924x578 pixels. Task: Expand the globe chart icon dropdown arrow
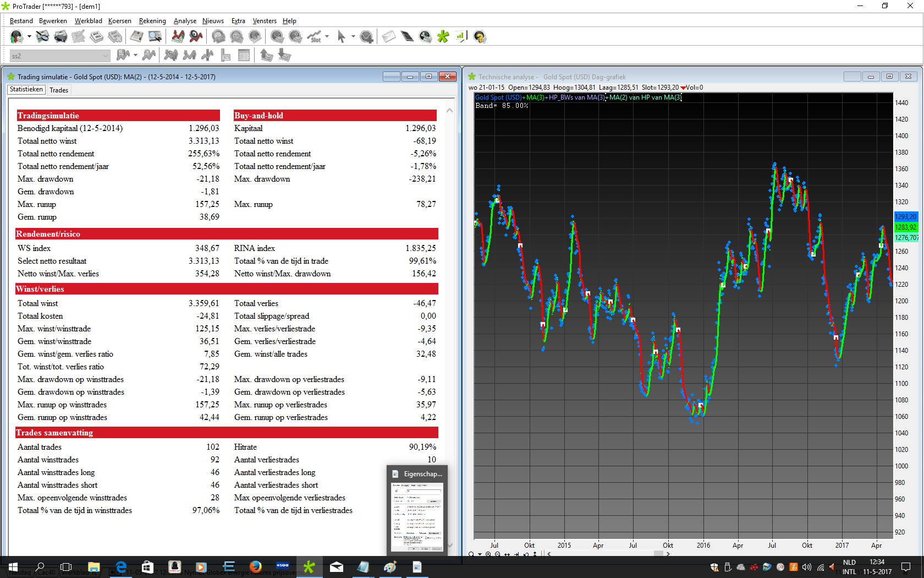click(29, 37)
